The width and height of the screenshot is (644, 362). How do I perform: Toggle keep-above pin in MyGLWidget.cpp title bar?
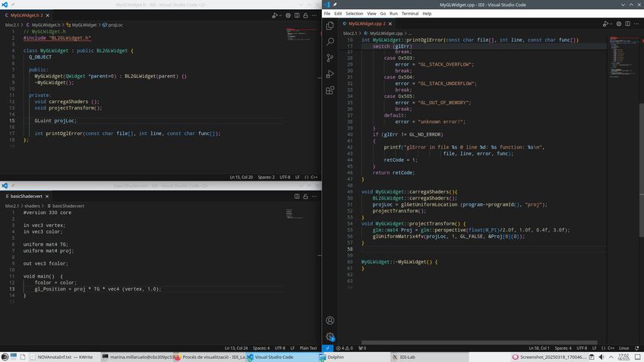tap(335, 5)
